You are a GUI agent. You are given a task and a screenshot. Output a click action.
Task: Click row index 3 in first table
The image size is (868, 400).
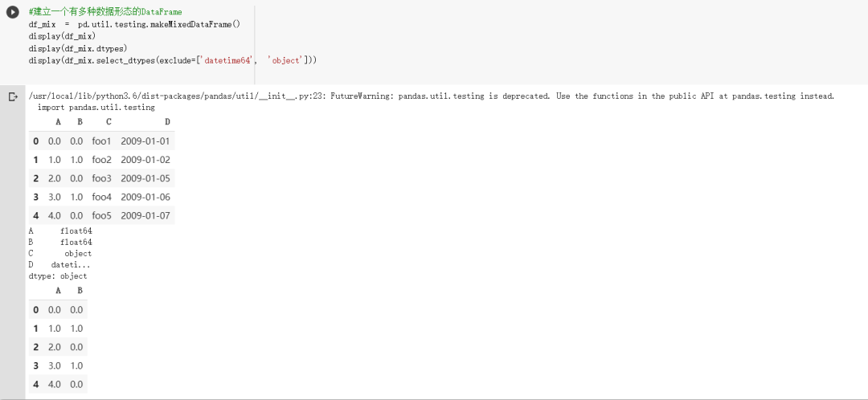pyautogui.click(x=35, y=197)
